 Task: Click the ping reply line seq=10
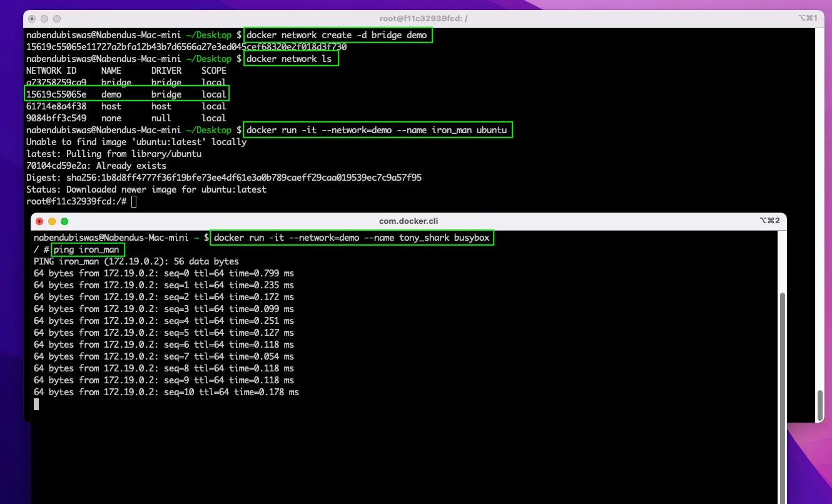pos(166,392)
